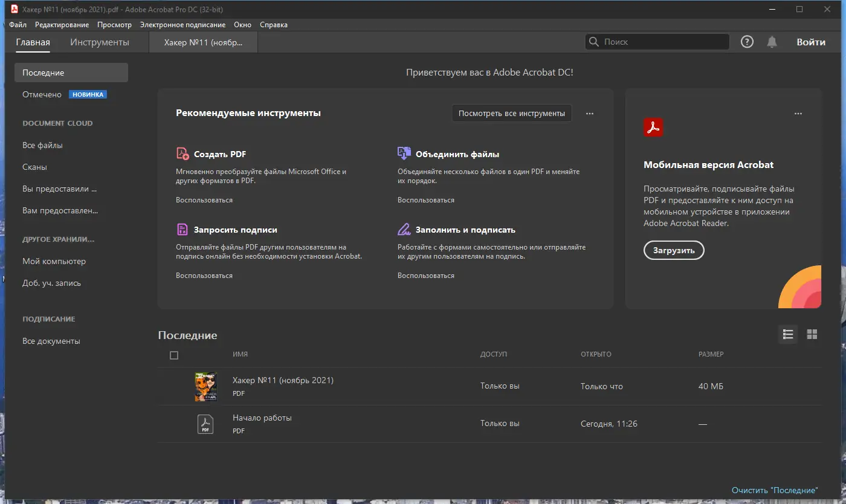Viewport: 846px width, 504px height.
Task: Click the Fill and Sign icon
Action: [404, 230]
